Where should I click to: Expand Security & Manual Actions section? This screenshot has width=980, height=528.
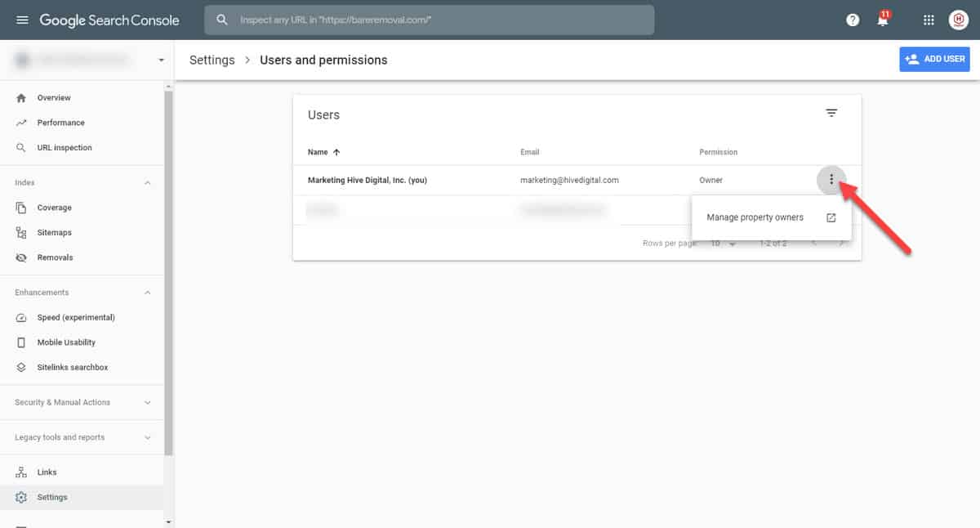[x=148, y=402]
